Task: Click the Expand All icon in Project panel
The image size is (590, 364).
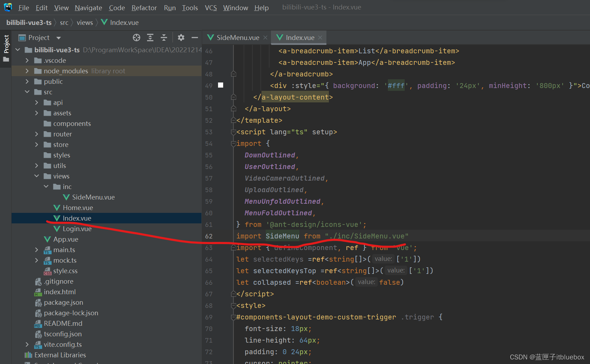Action: point(150,38)
